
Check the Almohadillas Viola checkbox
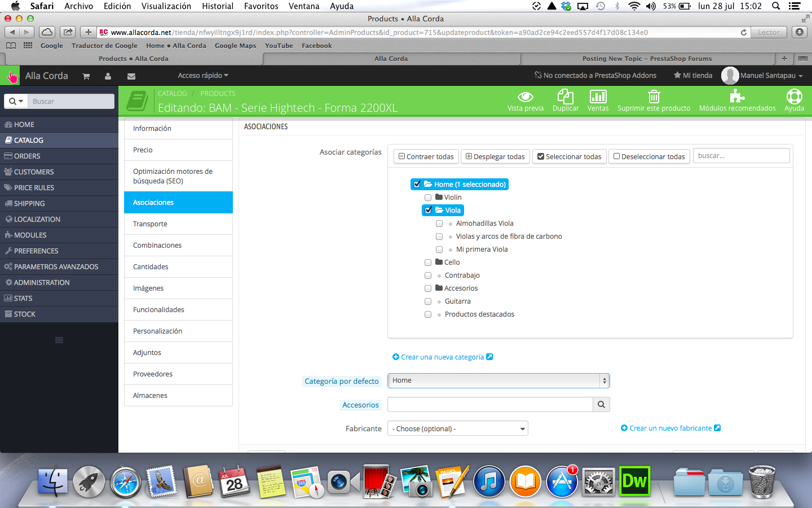click(439, 224)
